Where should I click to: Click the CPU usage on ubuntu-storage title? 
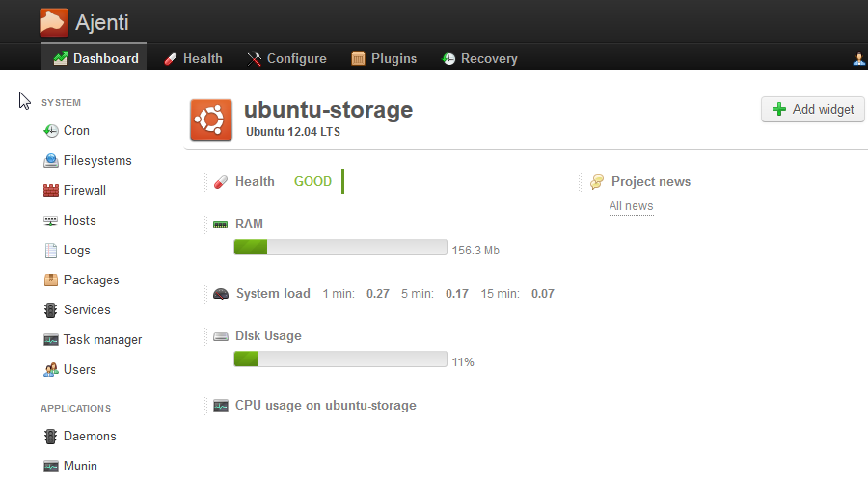click(326, 406)
